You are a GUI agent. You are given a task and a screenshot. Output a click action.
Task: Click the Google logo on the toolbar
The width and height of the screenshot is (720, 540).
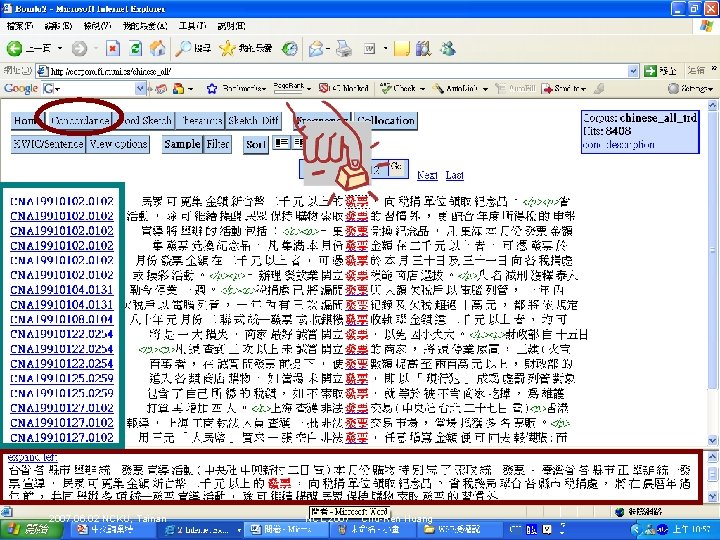pyautogui.click(x=21, y=88)
